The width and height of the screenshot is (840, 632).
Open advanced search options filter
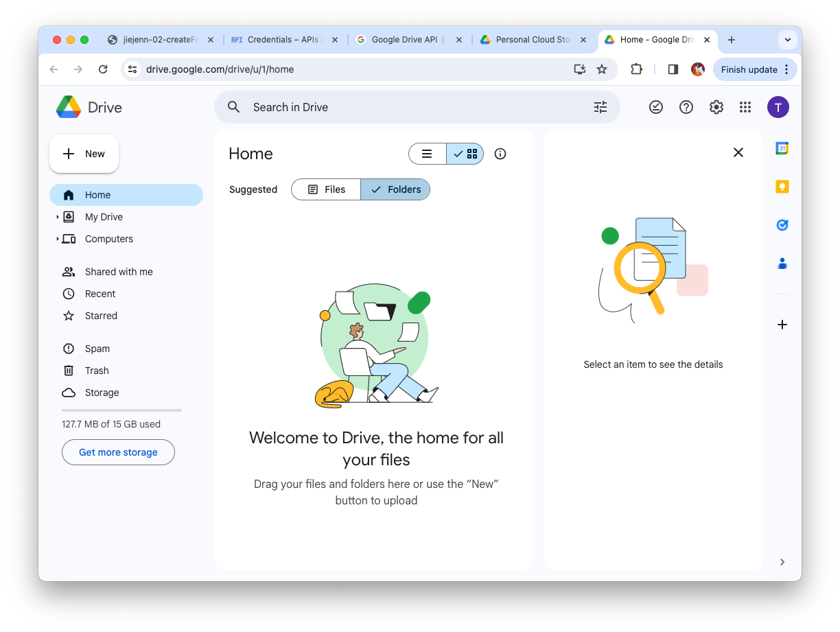click(600, 107)
